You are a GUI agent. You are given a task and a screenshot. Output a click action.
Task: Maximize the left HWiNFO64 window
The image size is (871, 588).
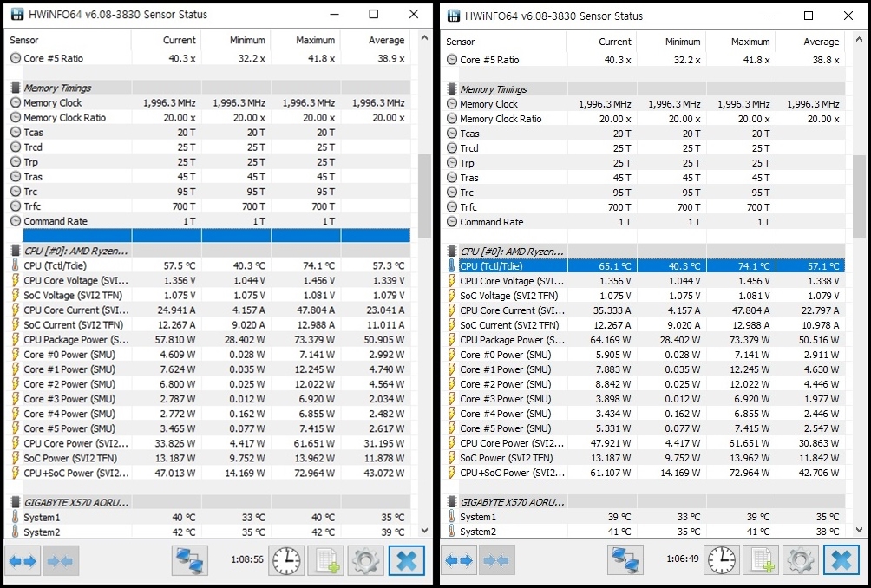coord(374,14)
